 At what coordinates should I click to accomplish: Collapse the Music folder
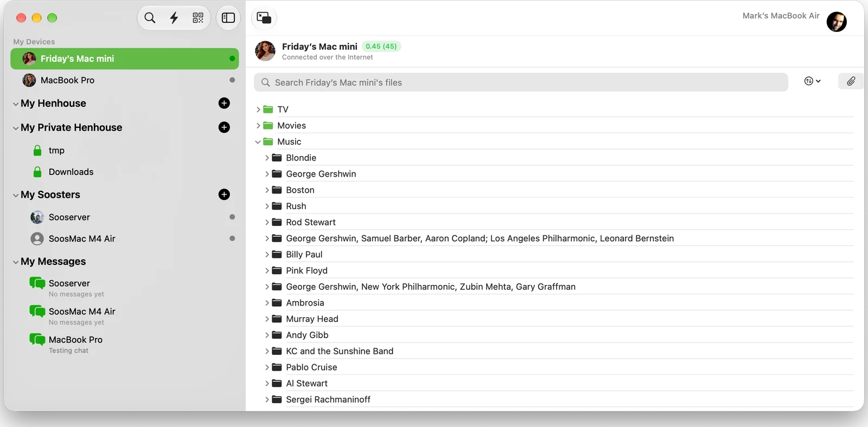(258, 142)
